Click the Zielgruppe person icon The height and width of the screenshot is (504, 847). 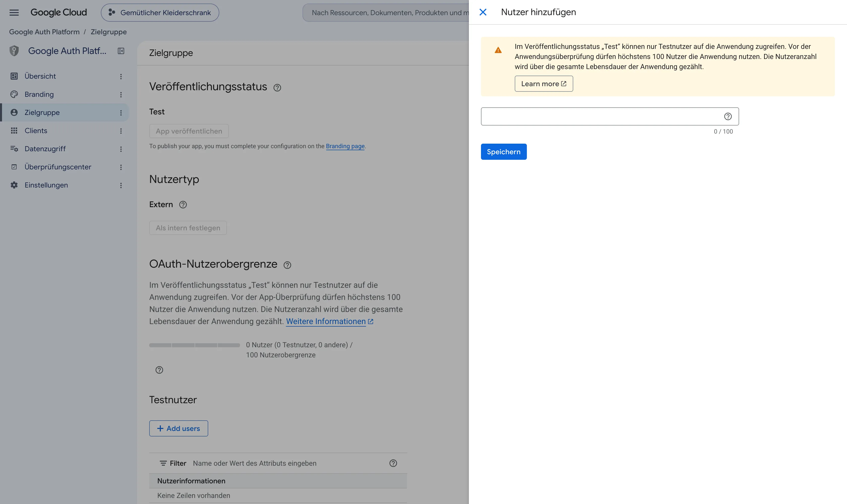tap(14, 112)
